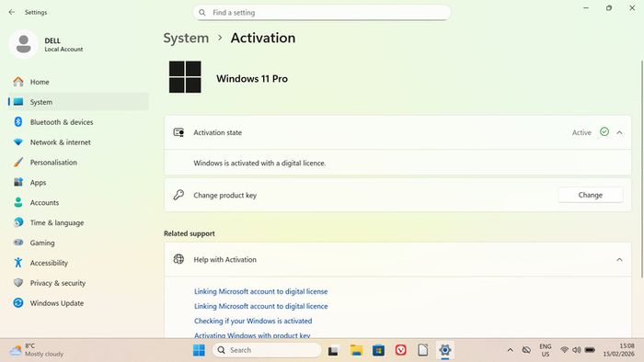
Task: Open the Windows Start menu
Action: [x=199, y=350]
